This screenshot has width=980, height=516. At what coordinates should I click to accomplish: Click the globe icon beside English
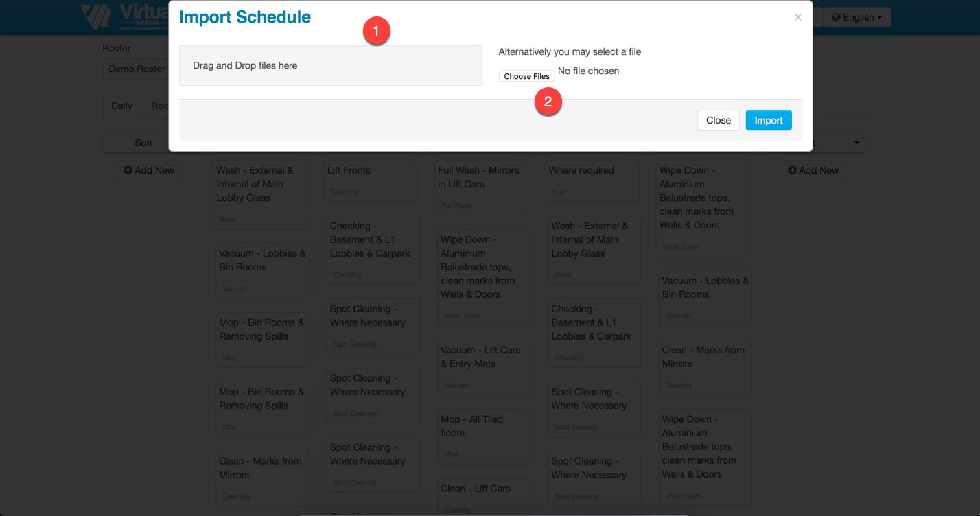pos(836,18)
